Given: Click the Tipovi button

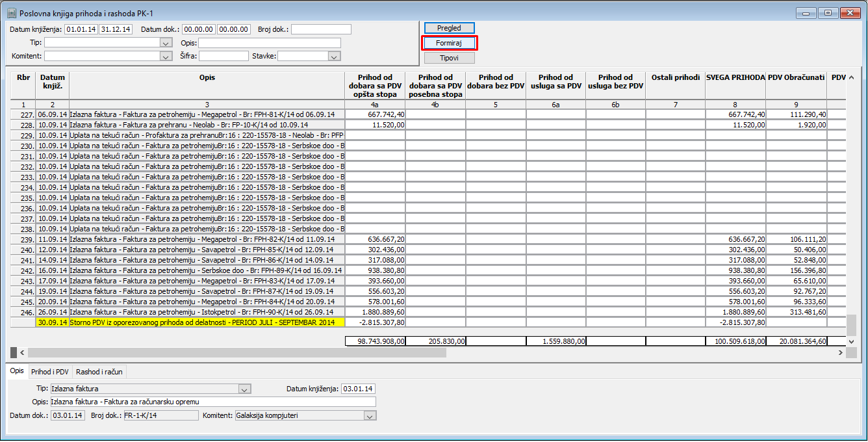Looking at the screenshot, I should pos(449,58).
